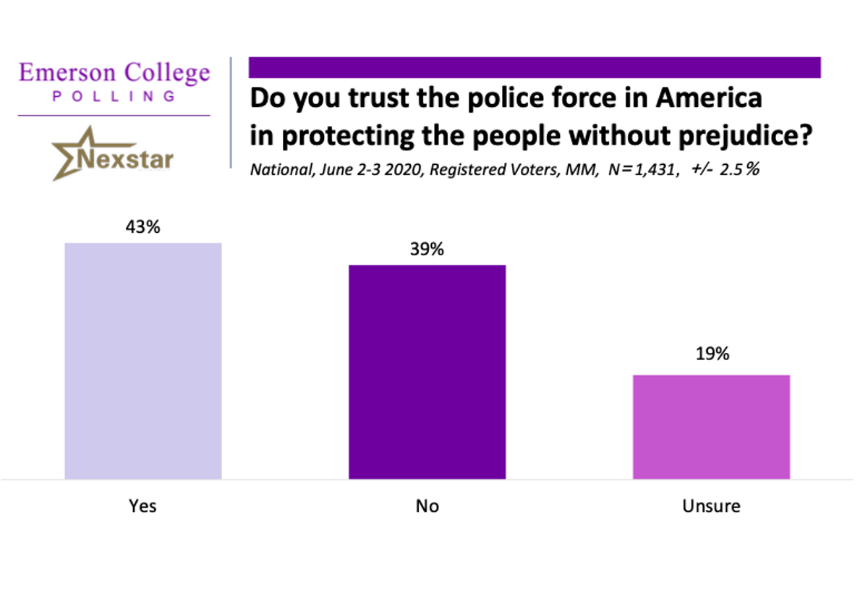
Task: Click the vertical divider beside the logos
Action: click(230, 113)
